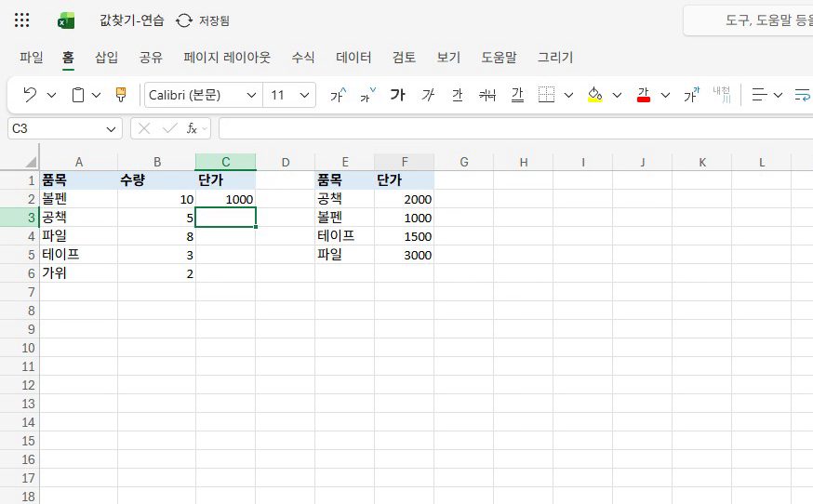Image resolution: width=813 pixels, height=504 pixels.
Task: Click the cancel X in formula bar
Action: click(144, 128)
